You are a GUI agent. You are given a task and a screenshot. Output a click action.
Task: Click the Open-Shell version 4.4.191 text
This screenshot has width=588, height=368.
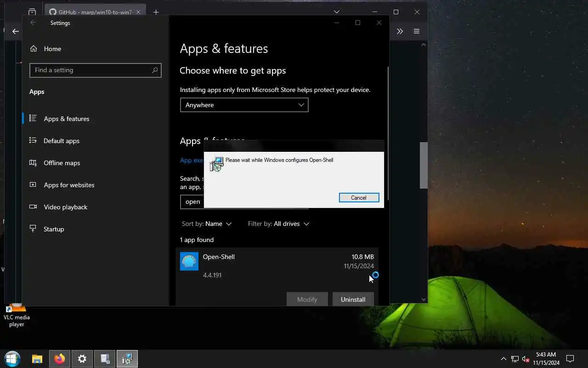pyautogui.click(x=212, y=275)
